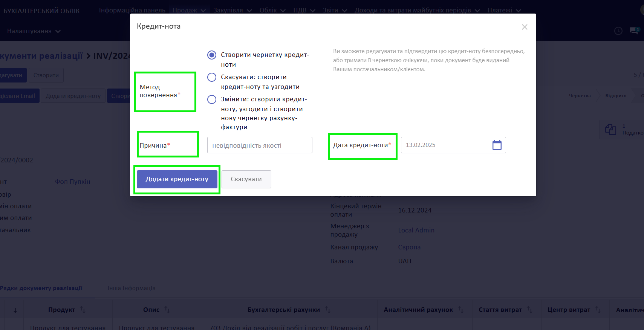Click the UAH currency value
The height and width of the screenshot is (330, 644).
click(x=405, y=261)
